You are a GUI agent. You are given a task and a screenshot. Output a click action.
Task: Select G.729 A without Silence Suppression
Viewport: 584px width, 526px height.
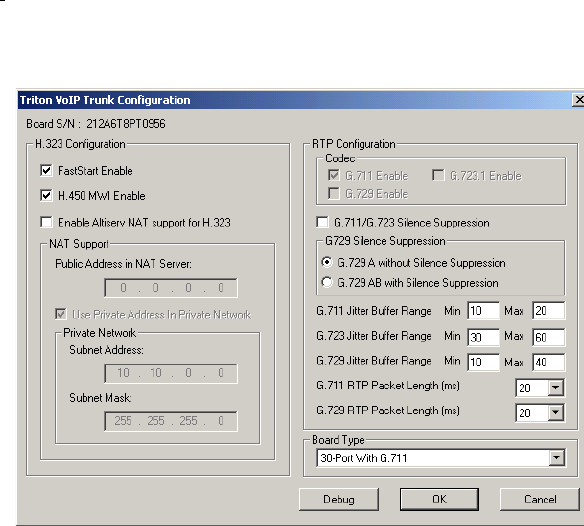[x=327, y=262]
